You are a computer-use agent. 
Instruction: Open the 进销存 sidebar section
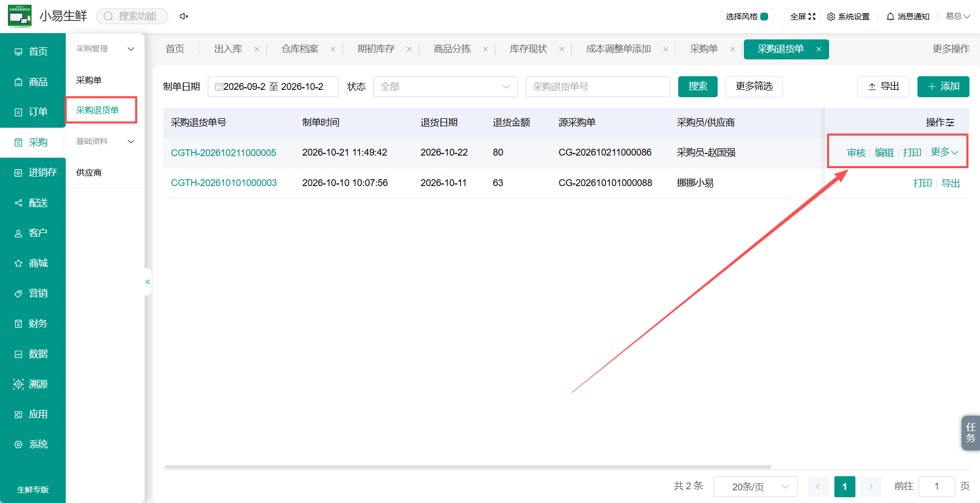(33, 172)
